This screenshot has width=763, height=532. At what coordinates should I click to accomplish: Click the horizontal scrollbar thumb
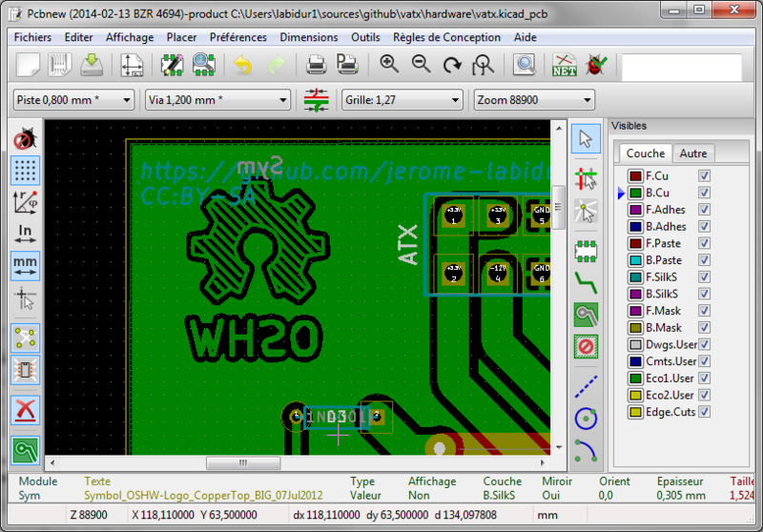(x=243, y=463)
